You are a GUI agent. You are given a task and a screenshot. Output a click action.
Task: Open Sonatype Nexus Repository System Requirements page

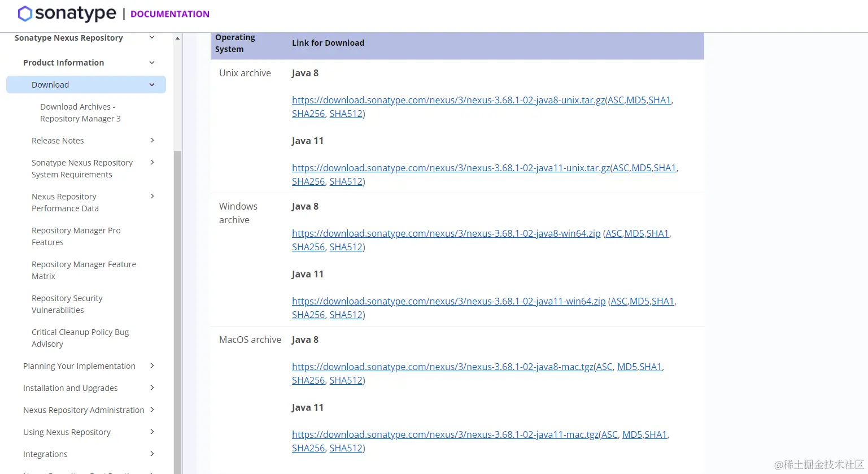(82, 168)
